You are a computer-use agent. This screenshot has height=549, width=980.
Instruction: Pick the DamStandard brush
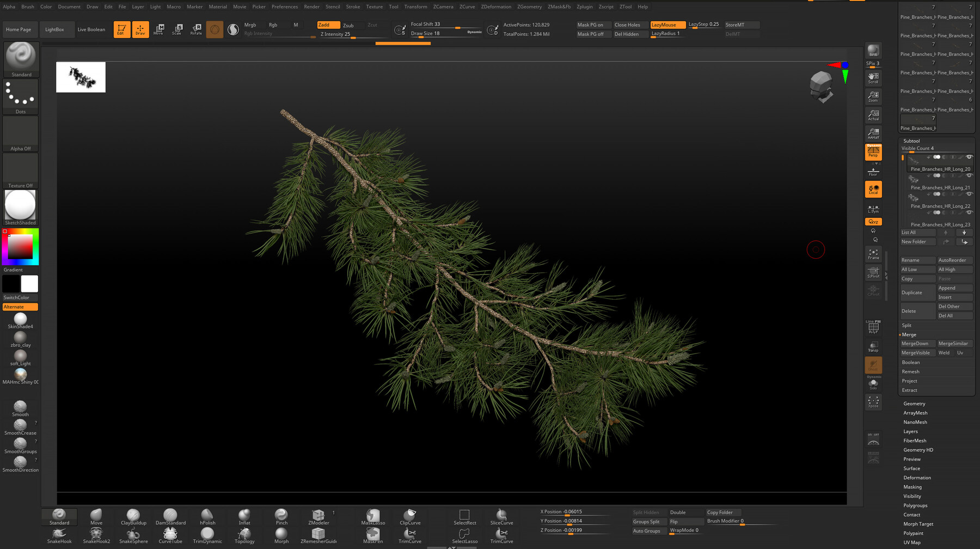pos(170,515)
